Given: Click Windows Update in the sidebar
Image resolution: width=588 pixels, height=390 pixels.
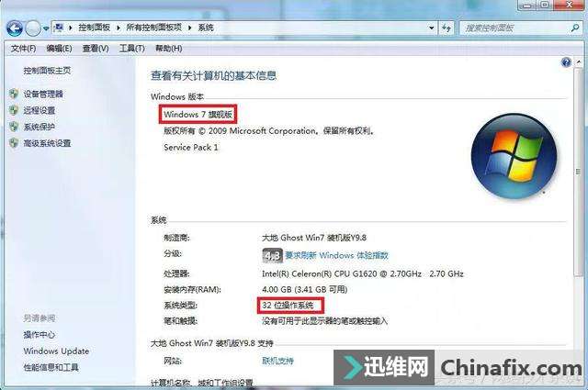Looking at the screenshot, I should click(x=56, y=351).
